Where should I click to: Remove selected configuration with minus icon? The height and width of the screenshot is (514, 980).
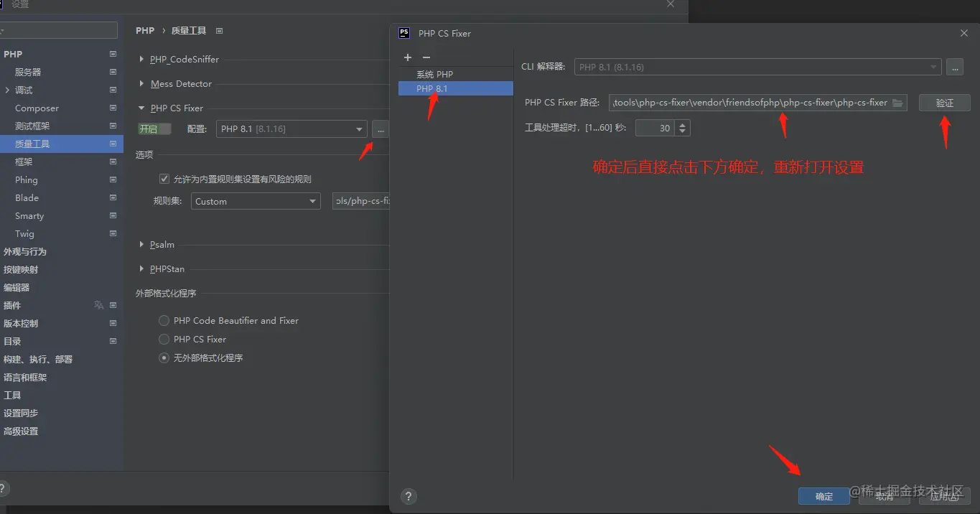pos(426,57)
